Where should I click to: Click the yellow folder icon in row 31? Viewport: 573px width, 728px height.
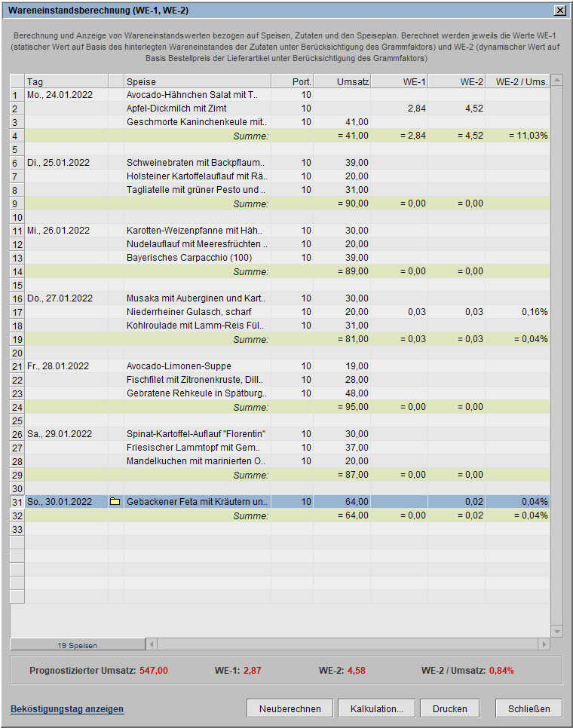click(x=115, y=502)
